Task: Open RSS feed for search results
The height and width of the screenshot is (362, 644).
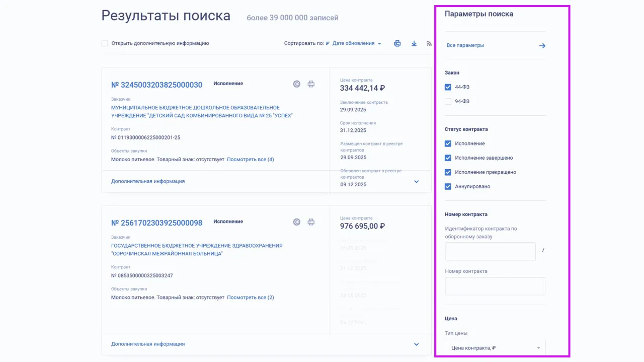Action: point(429,43)
